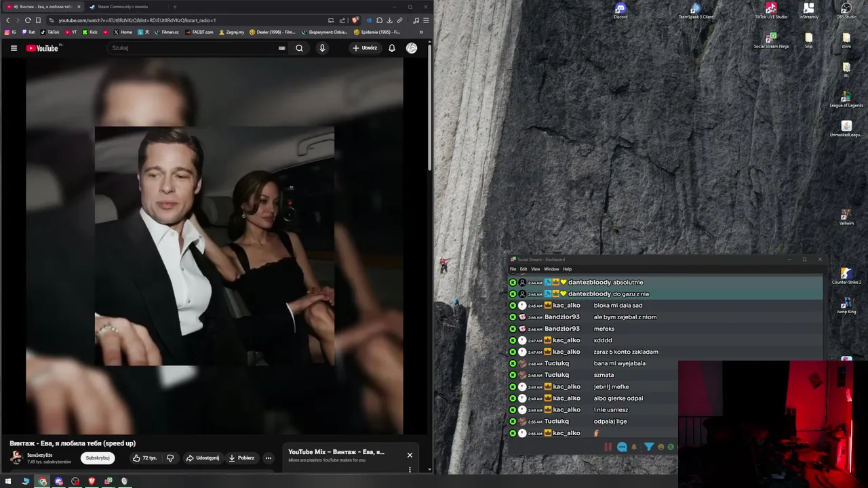Open the browser main menu icon

426,20
